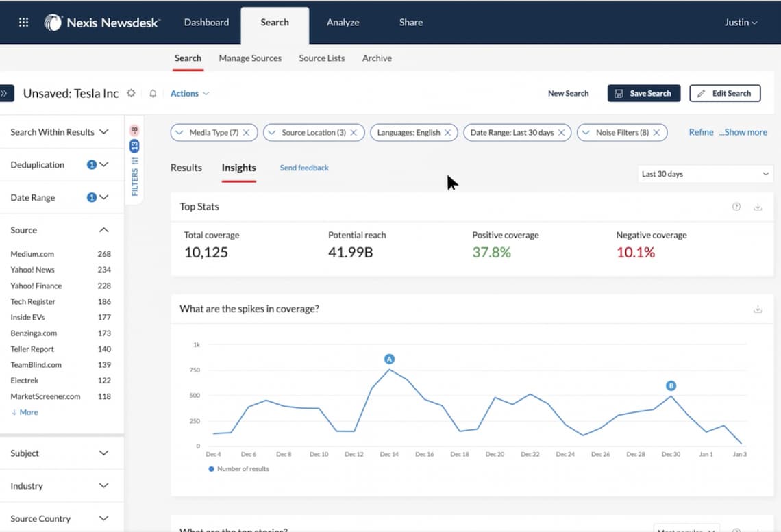This screenshot has width=781, height=532.
Task: Click the bell alert icon
Action: click(x=153, y=93)
